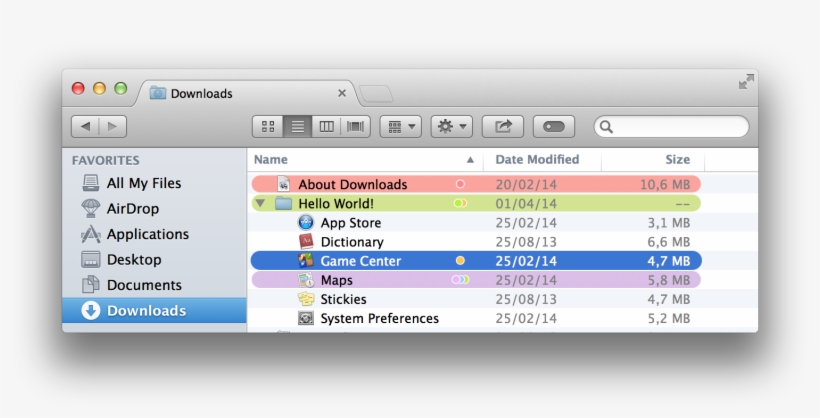Click the red tag dot on About Downloads
Image resolution: width=820 pixels, height=418 pixels.
click(460, 184)
